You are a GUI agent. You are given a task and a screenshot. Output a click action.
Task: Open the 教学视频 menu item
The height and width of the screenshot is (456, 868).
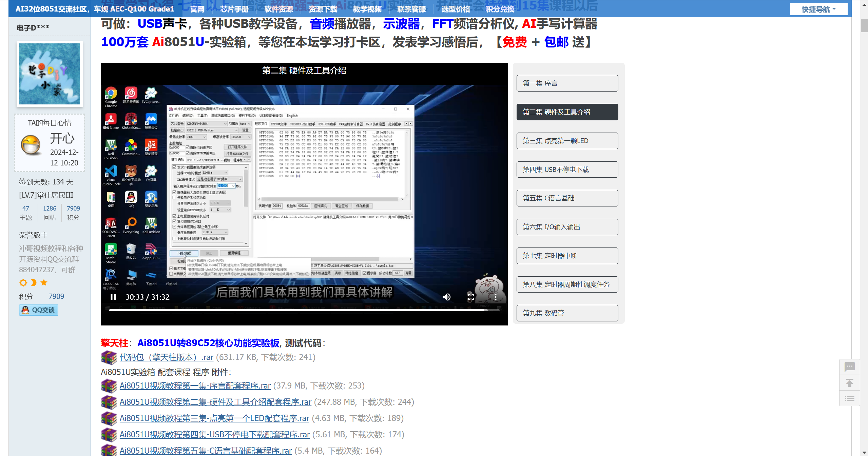point(367,9)
